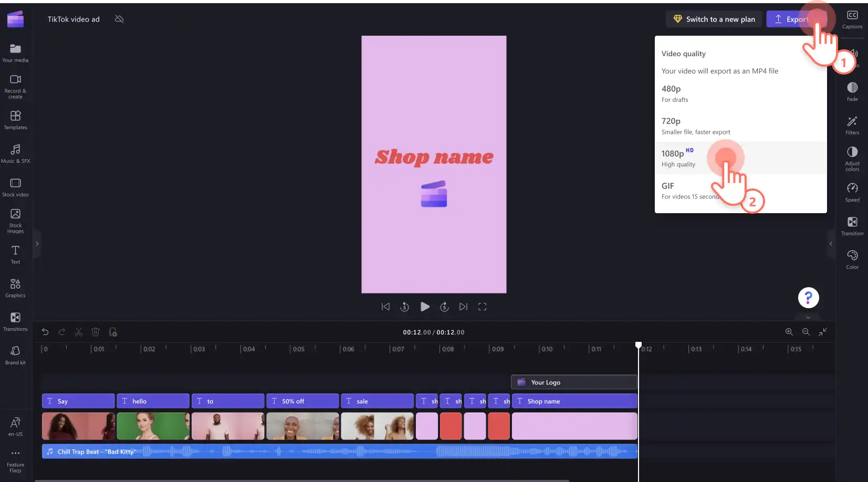Open the Captions panel
868x482 pixels.
click(x=852, y=19)
